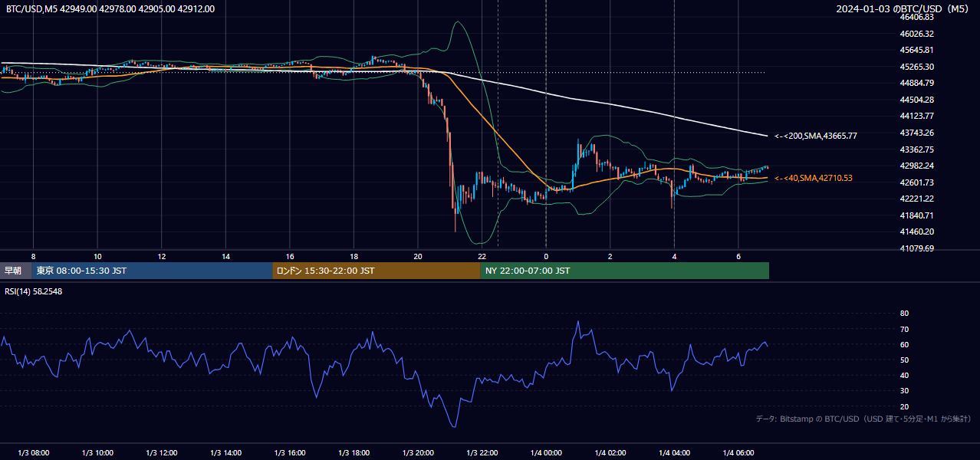Click the bottom axis label 1/3 14:00
Screen dimensions: 980x460
225,453
